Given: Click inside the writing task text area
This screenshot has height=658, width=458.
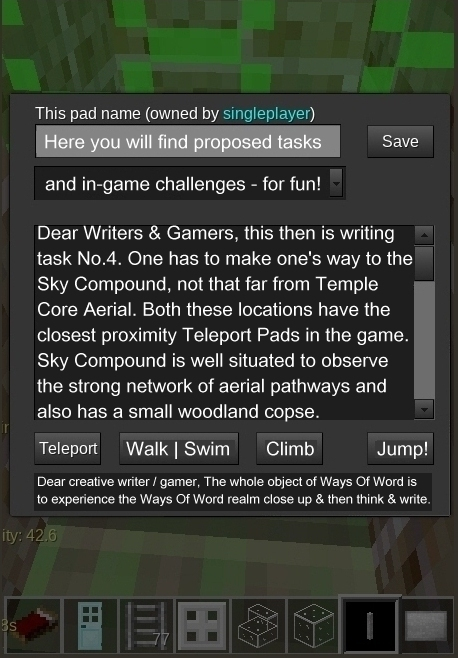Looking at the screenshot, I should [x=225, y=322].
